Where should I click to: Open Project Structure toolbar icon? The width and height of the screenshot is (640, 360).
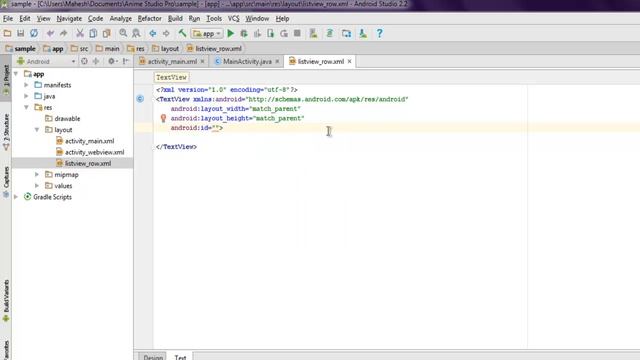click(x=347, y=33)
